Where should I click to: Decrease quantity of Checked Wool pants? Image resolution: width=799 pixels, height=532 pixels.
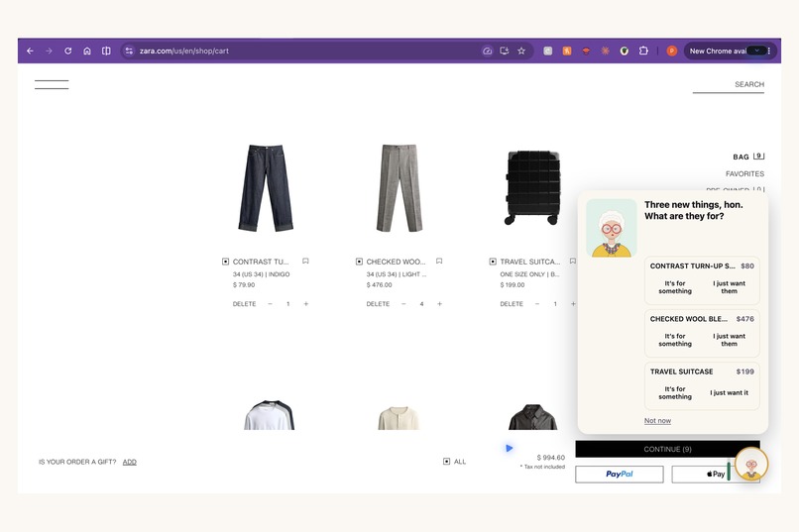click(x=403, y=304)
